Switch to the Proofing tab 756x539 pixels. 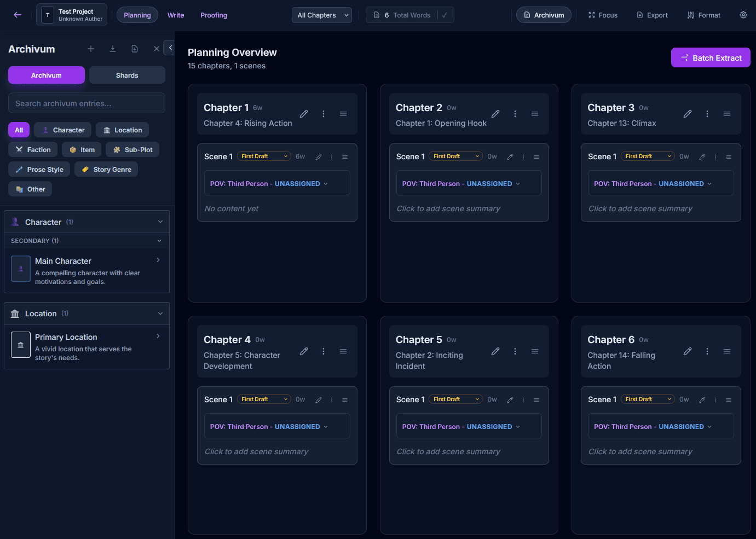point(213,15)
